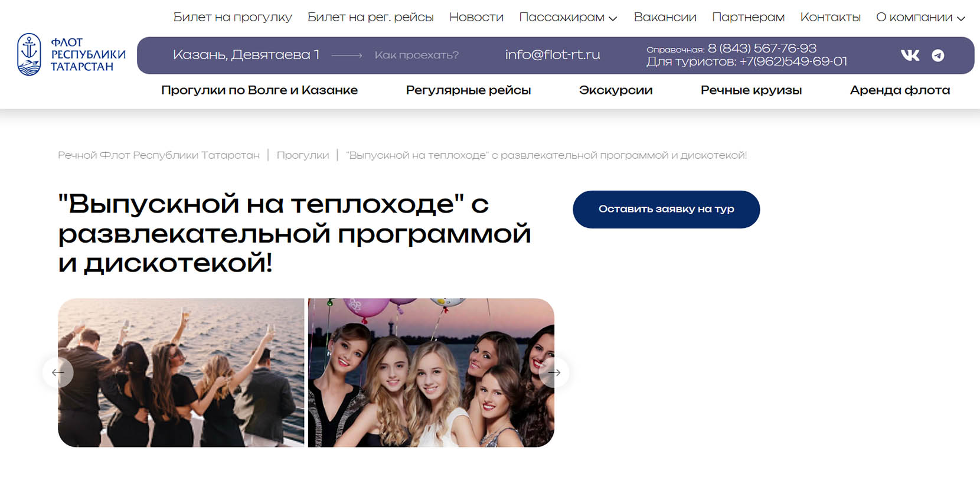980x490 pixels.
Task: Expand the О компании dropdown menu
Action: click(920, 18)
